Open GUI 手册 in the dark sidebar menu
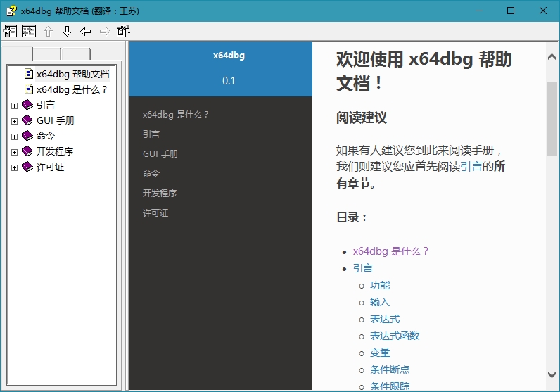The height and width of the screenshot is (392, 560). (160, 154)
